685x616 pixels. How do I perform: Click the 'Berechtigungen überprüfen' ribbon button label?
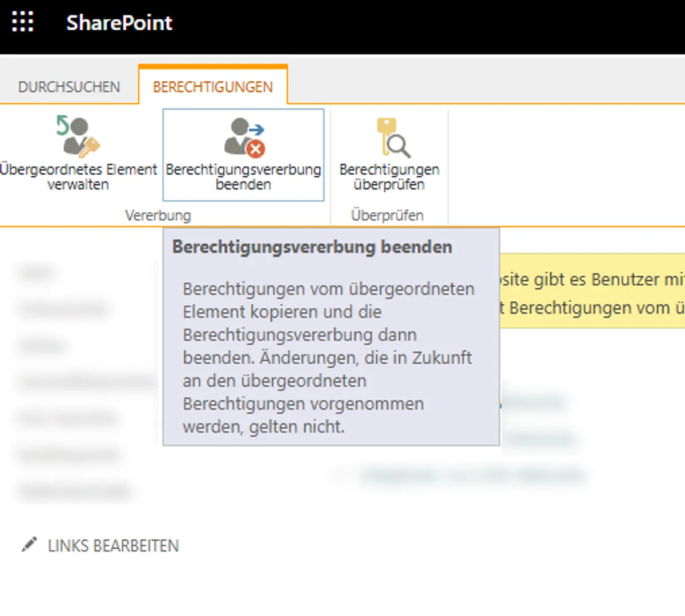pos(389,177)
